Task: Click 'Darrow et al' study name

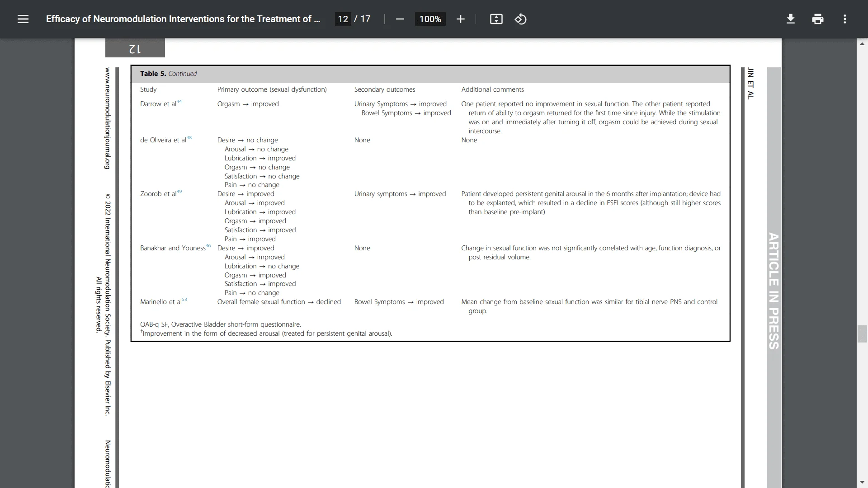Action: pyautogui.click(x=158, y=104)
